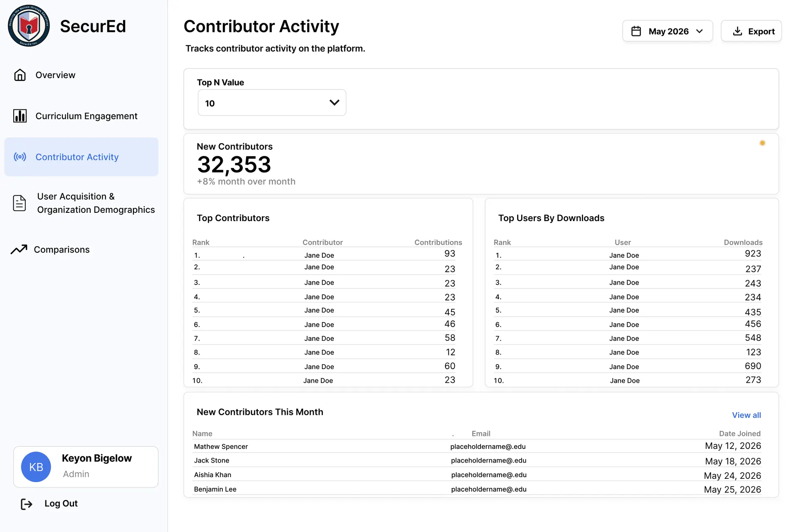Expand the Top N Value selector
The height and width of the screenshot is (532, 798).
coord(272,103)
